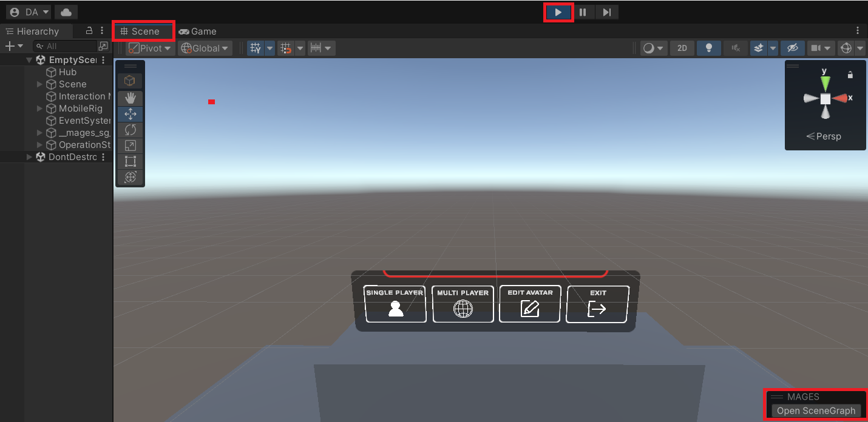This screenshot has width=868, height=422.
Task: Select the Rect transform tool
Action: 130,161
